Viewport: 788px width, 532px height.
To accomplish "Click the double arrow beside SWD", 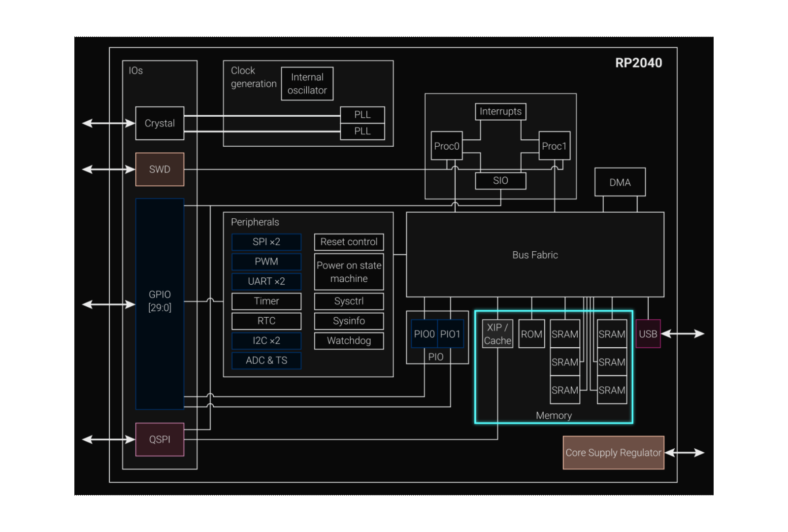I will [x=108, y=169].
